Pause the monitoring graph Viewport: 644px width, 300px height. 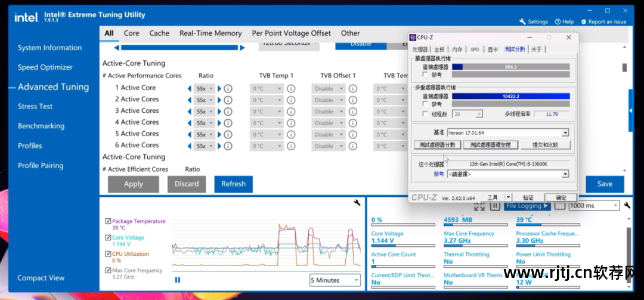178,280
